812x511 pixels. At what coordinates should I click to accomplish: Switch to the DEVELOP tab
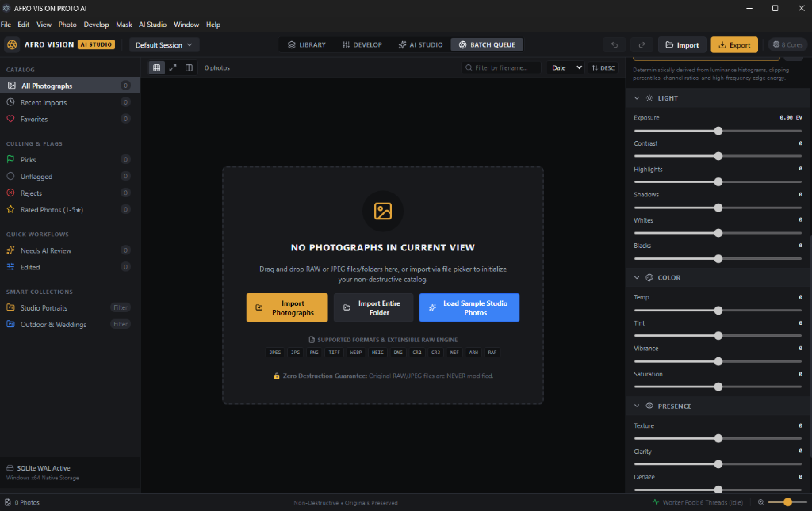tap(362, 45)
